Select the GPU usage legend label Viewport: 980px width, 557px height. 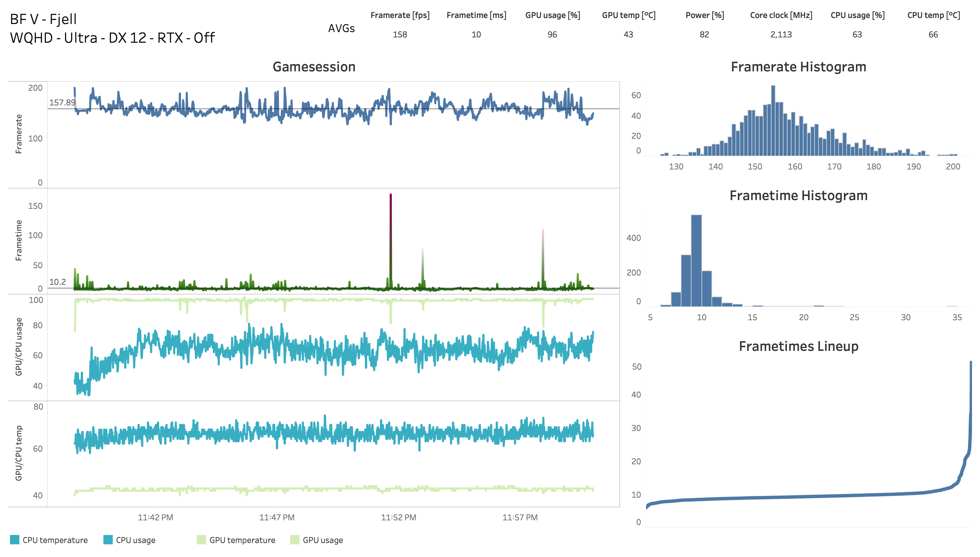click(323, 540)
